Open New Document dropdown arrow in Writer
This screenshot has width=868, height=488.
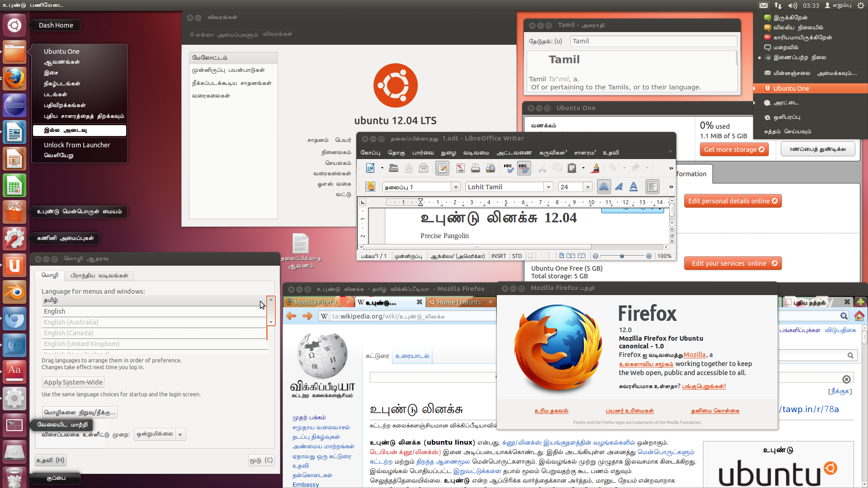pos(382,168)
